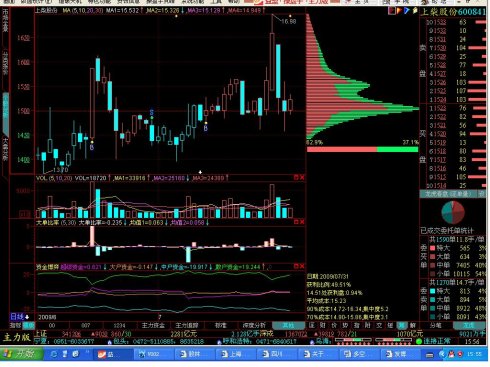Click the blue triangle icon beside the stock name
This screenshot has height=367, width=490.
(407, 11)
